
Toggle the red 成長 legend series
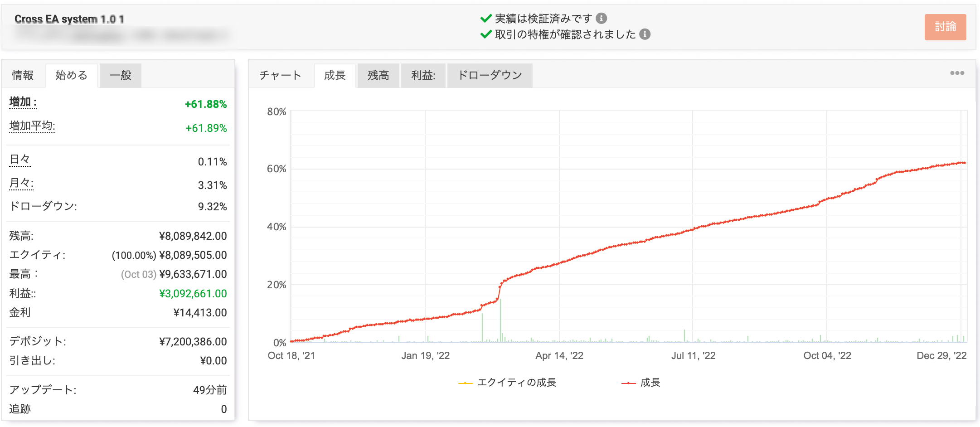coord(641,383)
